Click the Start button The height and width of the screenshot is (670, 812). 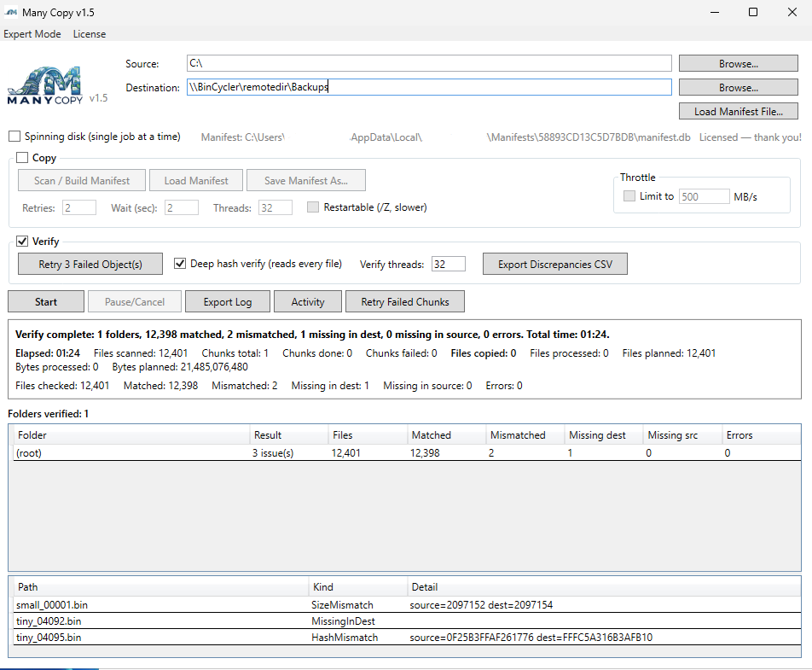tap(45, 301)
